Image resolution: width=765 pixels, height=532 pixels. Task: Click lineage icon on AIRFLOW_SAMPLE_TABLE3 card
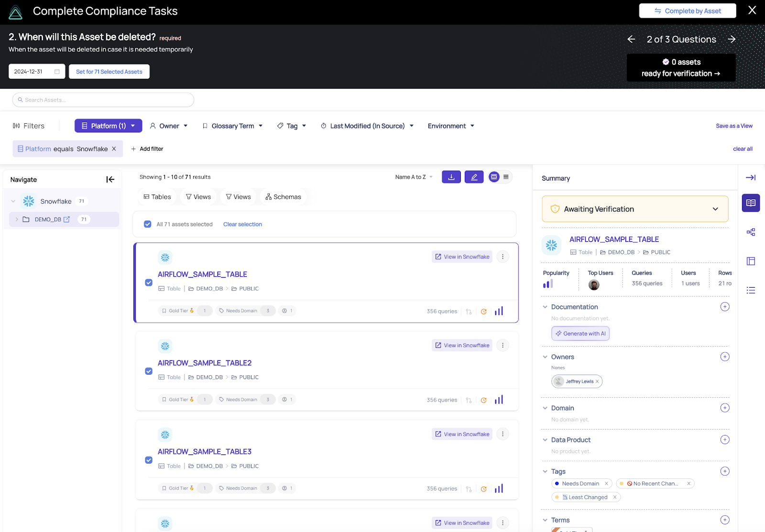click(x=469, y=489)
